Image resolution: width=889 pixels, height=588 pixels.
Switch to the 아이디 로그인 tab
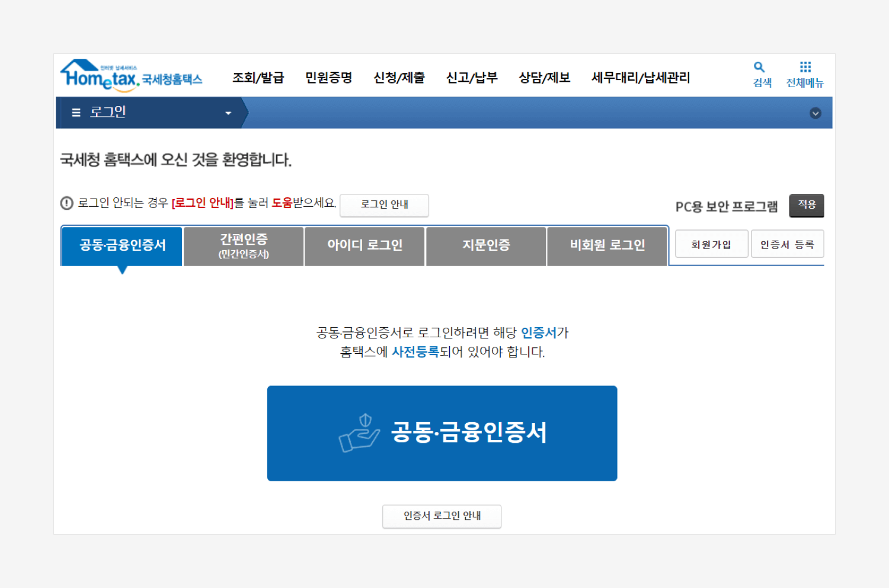[364, 245]
